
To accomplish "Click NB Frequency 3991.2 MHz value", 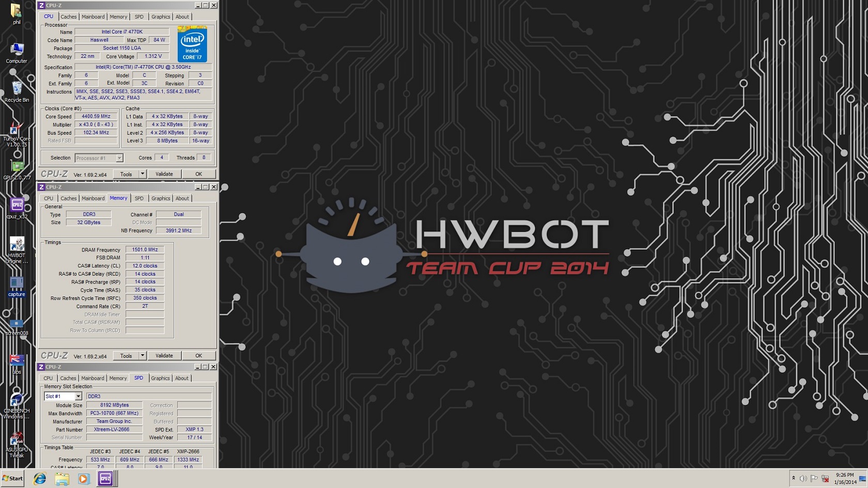I will (x=179, y=231).
